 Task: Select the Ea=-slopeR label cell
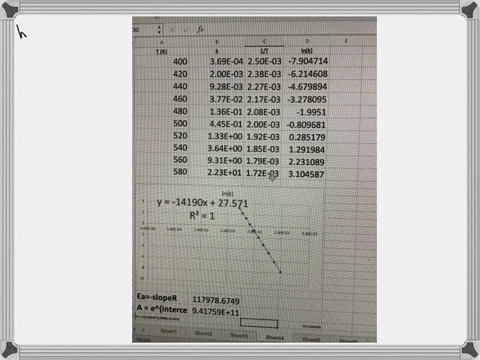pyautogui.click(x=157, y=297)
